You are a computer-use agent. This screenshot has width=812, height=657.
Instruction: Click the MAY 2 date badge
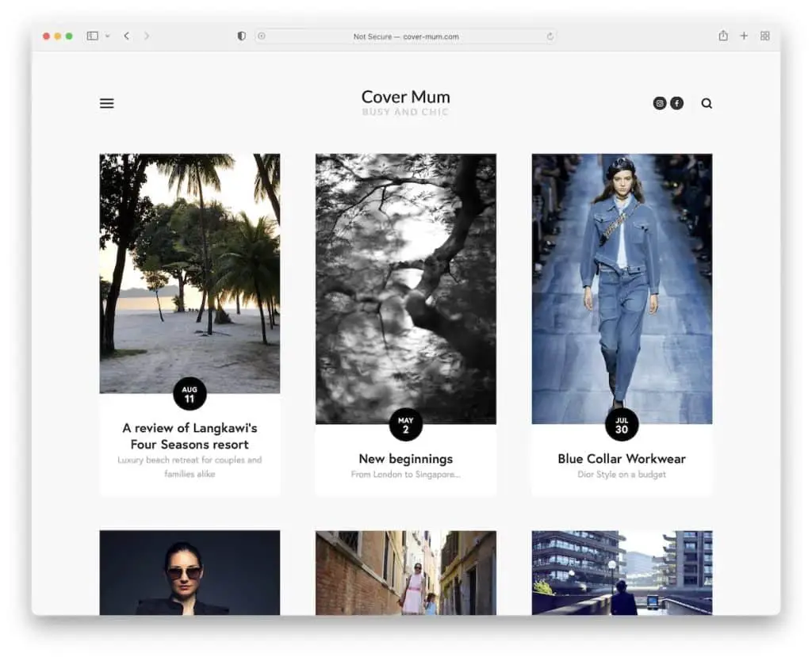[x=405, y=425]
